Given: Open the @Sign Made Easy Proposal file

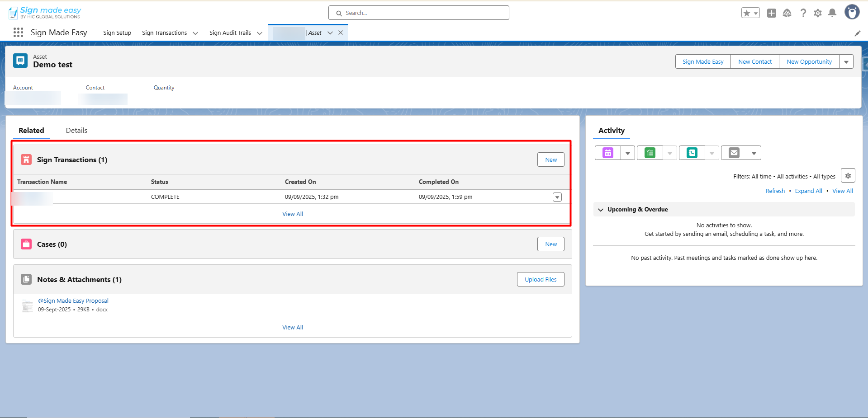Looking at the screenshot, I should (73, 301).
